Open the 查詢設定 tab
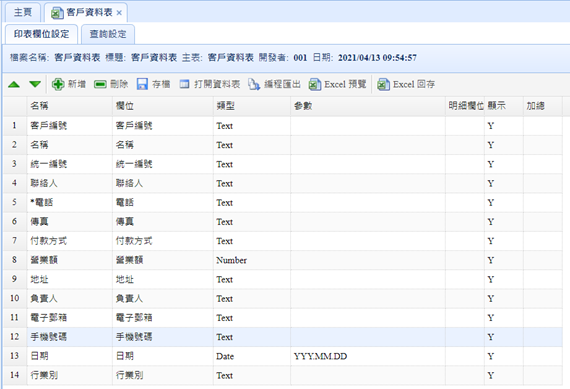This screenshot has width=570, height=389. 108,34
